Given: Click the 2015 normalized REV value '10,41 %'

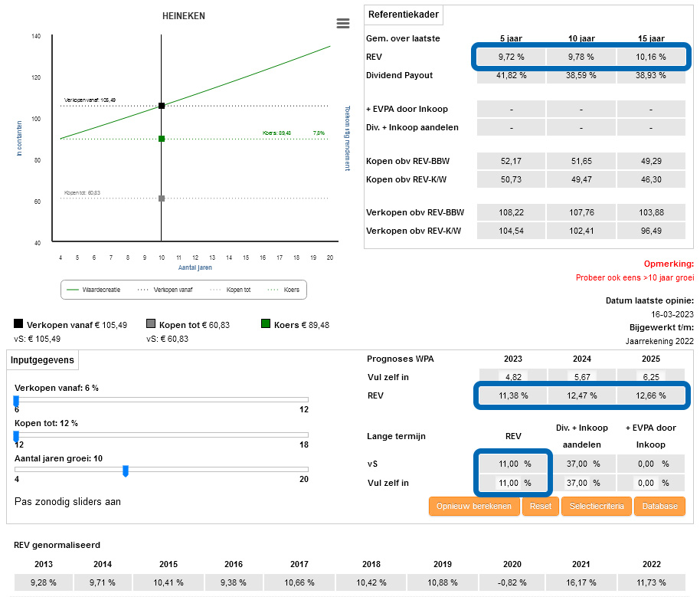Looking at the screenshot, I should [x=168, y=582].
